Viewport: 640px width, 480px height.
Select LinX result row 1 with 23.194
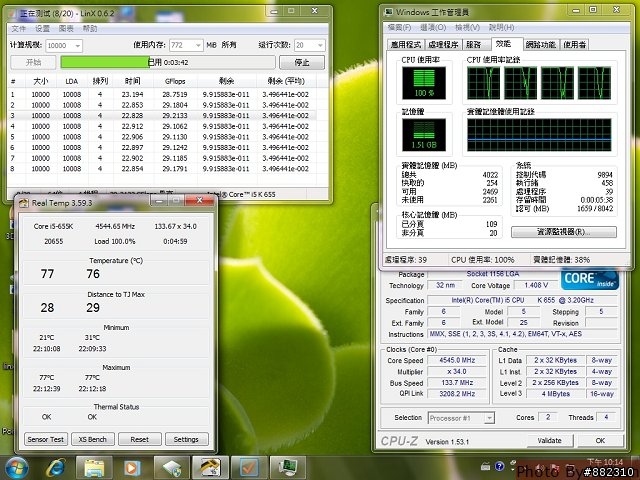162,94
